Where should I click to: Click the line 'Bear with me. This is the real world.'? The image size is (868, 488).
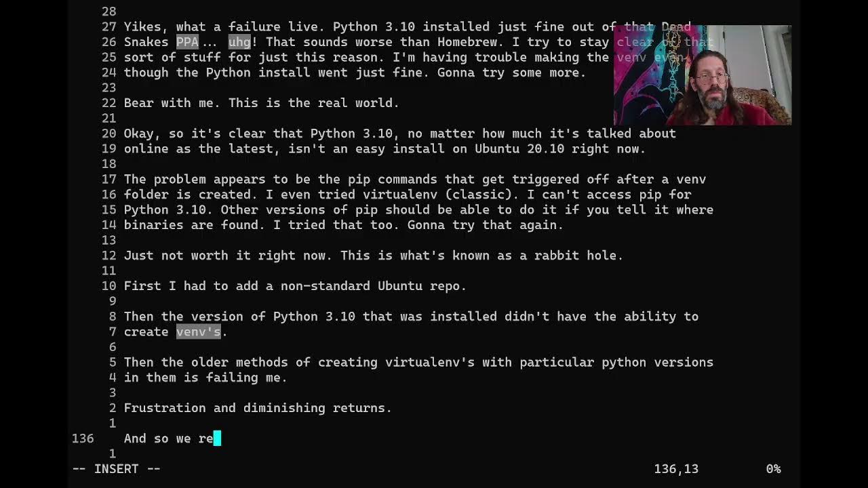[x=261, y=103]
